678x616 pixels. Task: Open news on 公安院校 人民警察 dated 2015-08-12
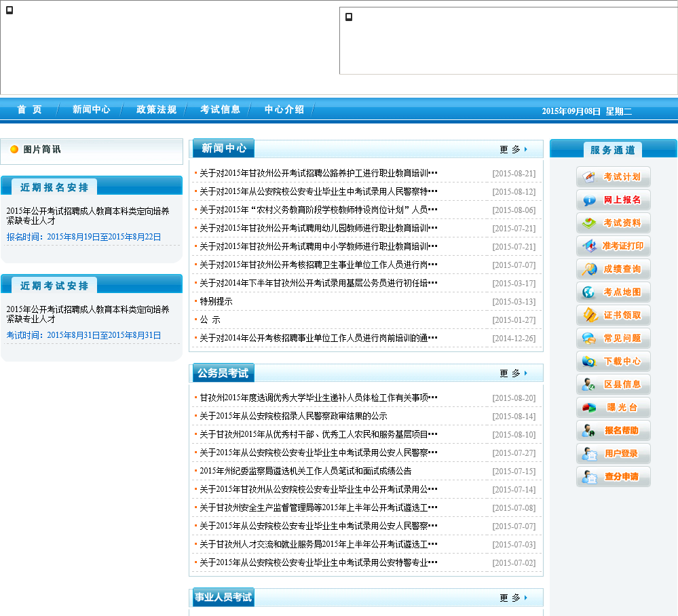pos(318,191)
